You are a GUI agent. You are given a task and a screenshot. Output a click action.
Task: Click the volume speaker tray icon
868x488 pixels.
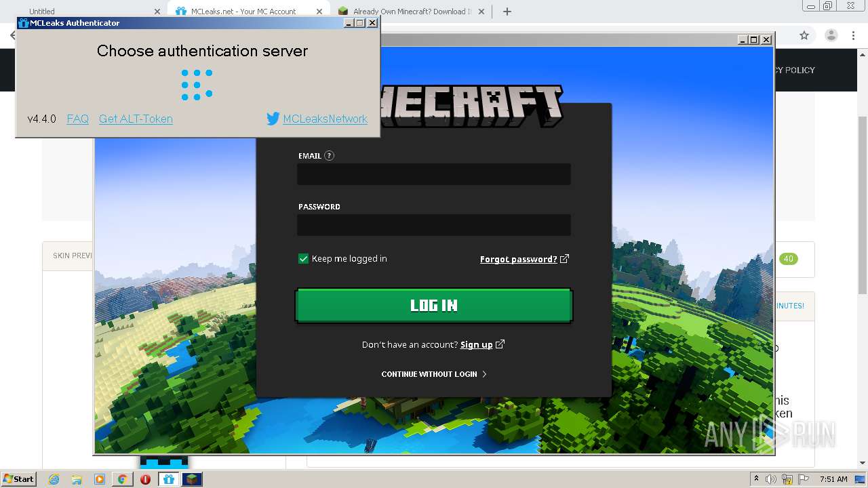pos(772,479)
